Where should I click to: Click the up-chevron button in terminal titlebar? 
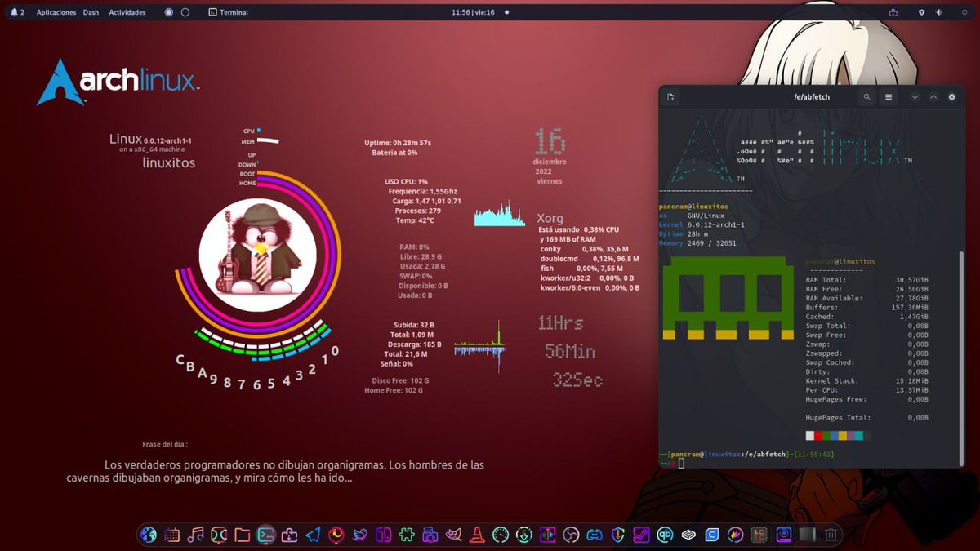click(x=933, y=97)
